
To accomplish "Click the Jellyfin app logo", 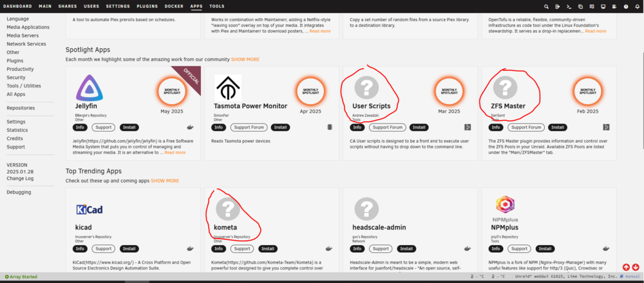I will 89,87.
